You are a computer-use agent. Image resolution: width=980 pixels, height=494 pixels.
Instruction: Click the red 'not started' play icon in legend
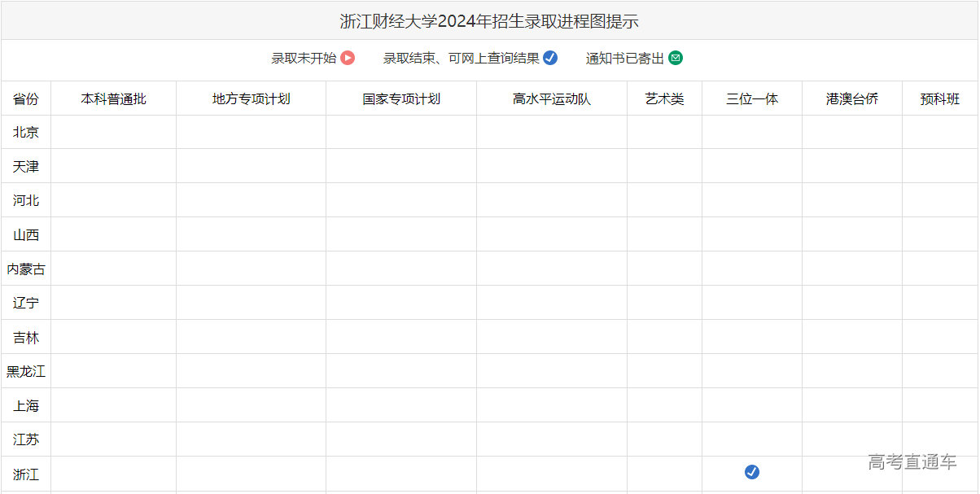coord(348,58)
